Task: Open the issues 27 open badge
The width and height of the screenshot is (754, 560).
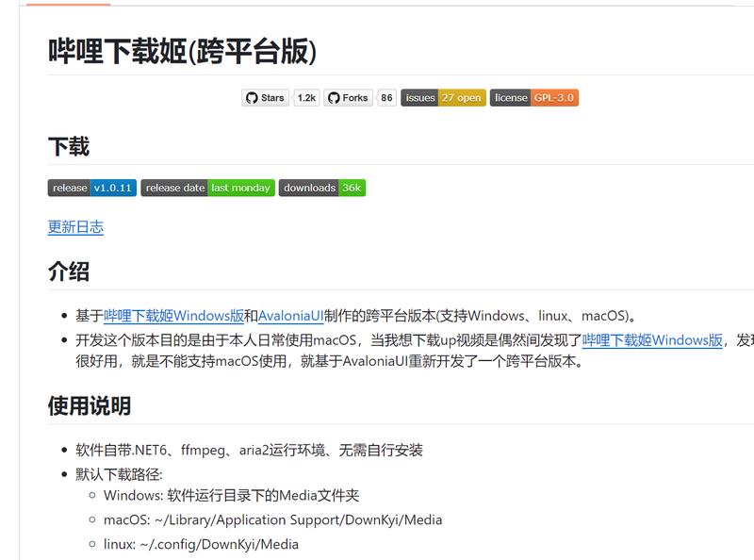Action: (x=443, y=98)
